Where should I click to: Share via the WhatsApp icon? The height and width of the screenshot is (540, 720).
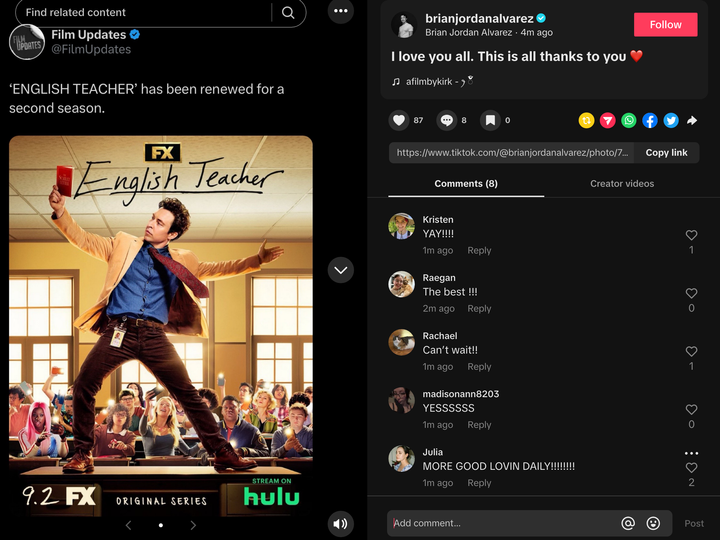[x=629, y=120]
